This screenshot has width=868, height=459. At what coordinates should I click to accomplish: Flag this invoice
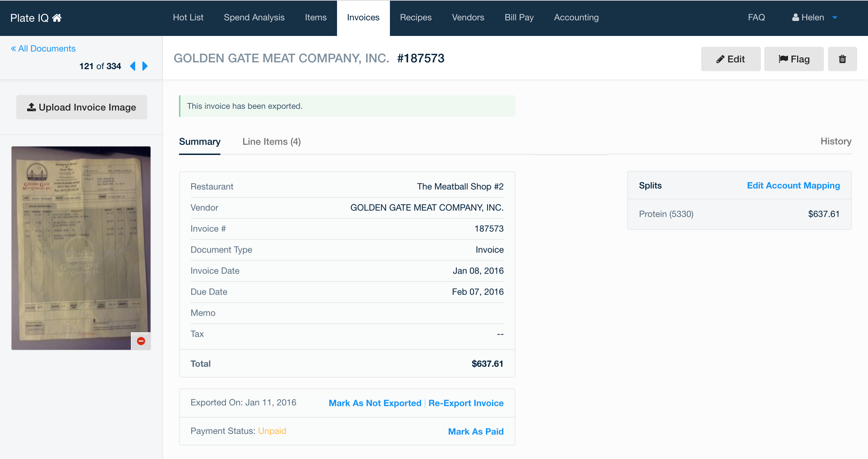794,59
